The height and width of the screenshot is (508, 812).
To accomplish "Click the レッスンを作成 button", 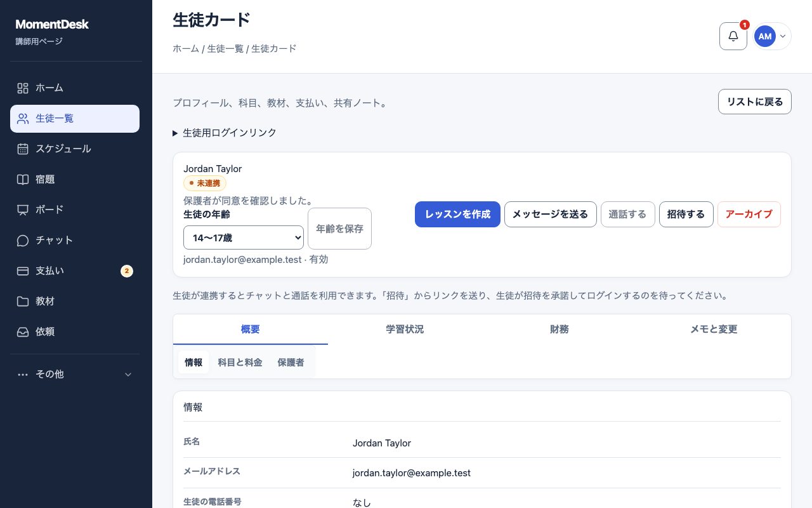I will pos(457,215).
